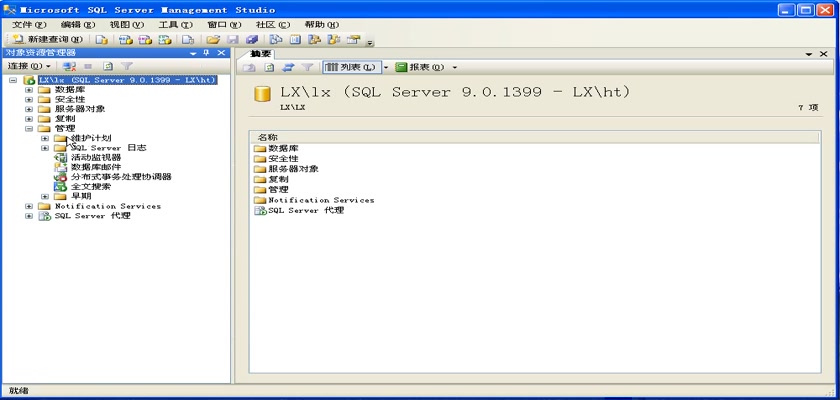Open the 工具 menu
The height and width of the screenshot is (400, 840).
(175, 25)
